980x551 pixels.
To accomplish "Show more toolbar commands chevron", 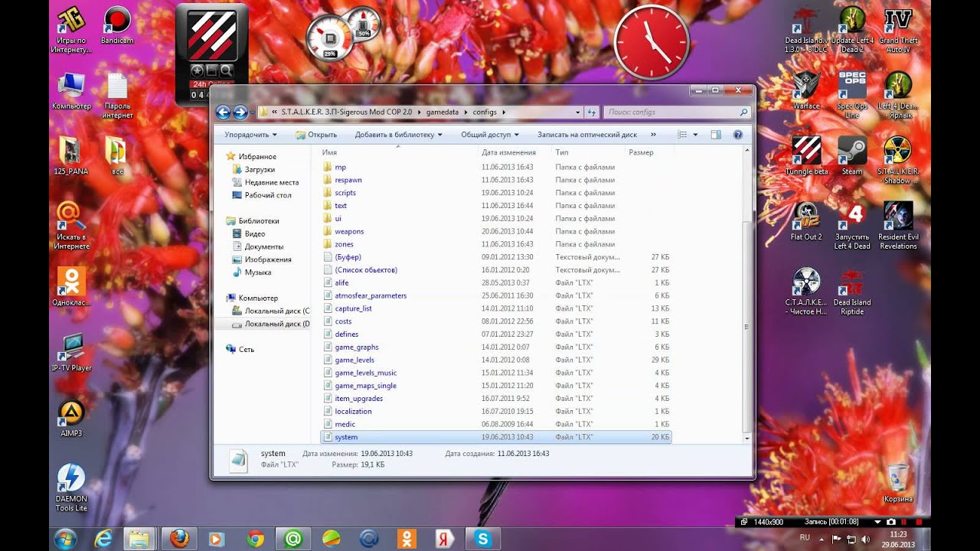I will click(x=653, y=135).
